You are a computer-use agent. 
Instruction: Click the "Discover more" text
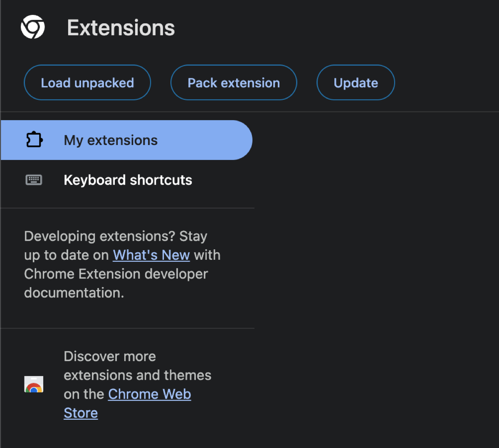(110, 356)
